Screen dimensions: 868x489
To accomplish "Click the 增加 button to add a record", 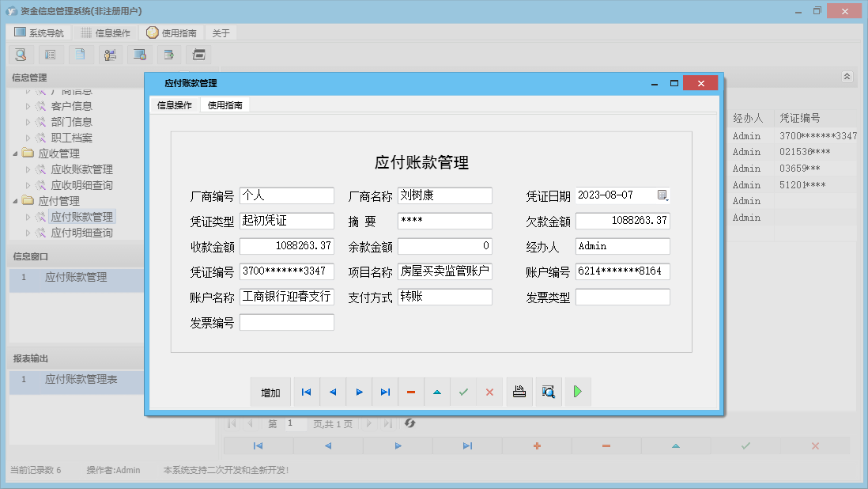I will (272, 392).
